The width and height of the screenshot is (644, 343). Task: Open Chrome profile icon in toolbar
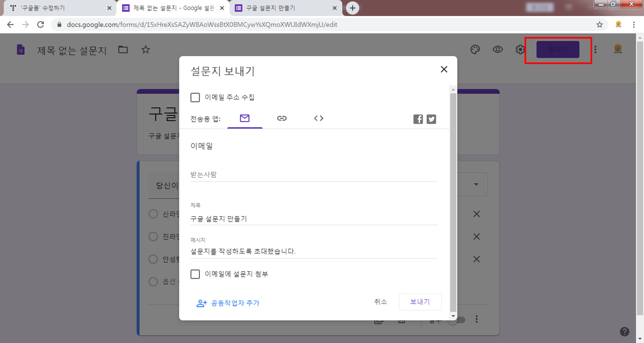(x=618, y=24)
